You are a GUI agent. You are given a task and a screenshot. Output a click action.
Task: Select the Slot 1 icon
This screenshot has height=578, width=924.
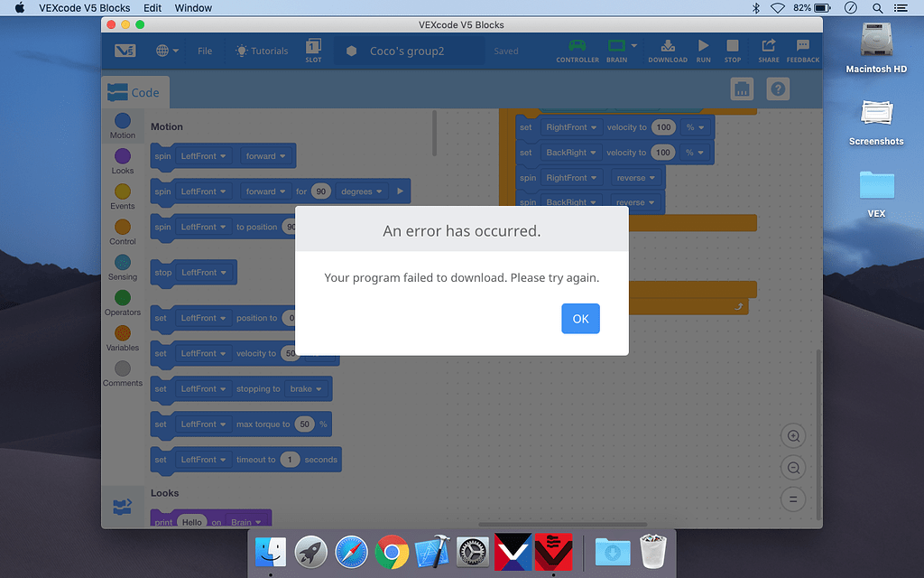[313, 47]
